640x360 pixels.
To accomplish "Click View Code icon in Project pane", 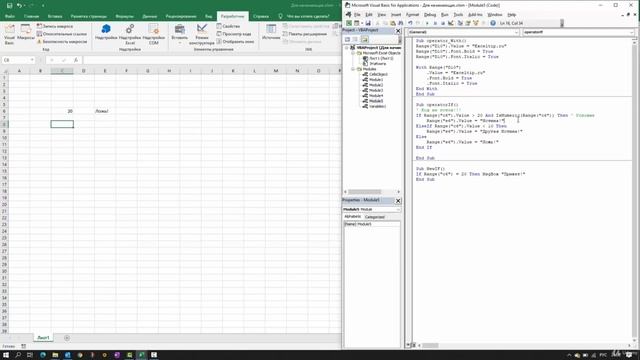I will tap(347, 40).
